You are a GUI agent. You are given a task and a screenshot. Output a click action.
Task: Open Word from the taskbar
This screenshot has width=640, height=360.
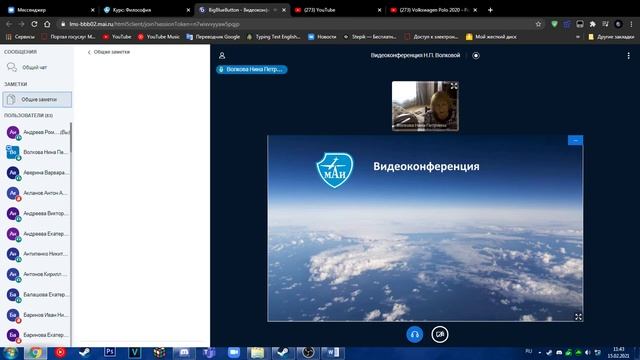333,353
